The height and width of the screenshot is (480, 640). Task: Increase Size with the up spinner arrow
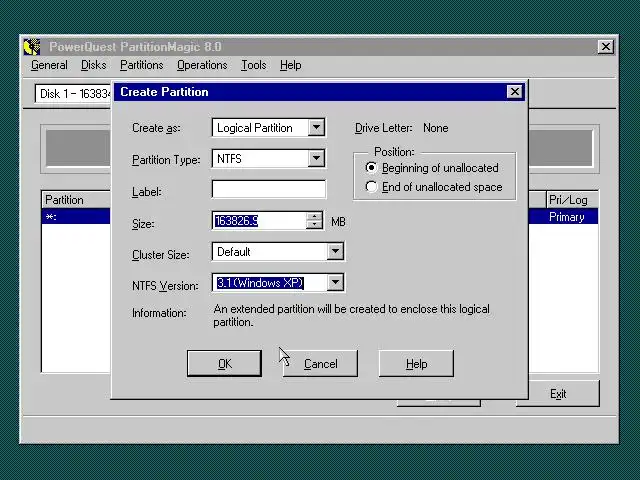(314, 216)
